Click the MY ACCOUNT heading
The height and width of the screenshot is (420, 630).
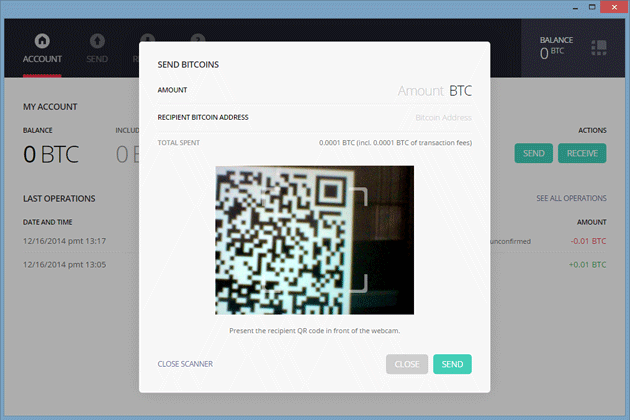[x=50, y=107]
